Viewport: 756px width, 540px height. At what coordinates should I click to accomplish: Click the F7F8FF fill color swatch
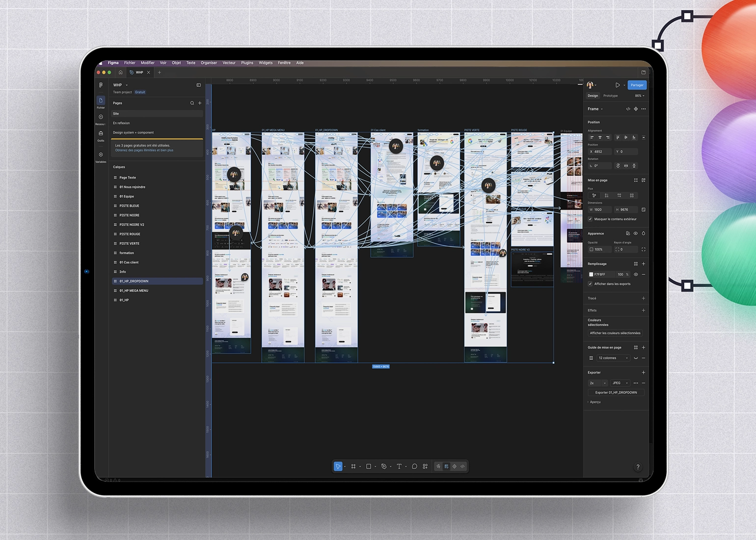pos(591,274)
